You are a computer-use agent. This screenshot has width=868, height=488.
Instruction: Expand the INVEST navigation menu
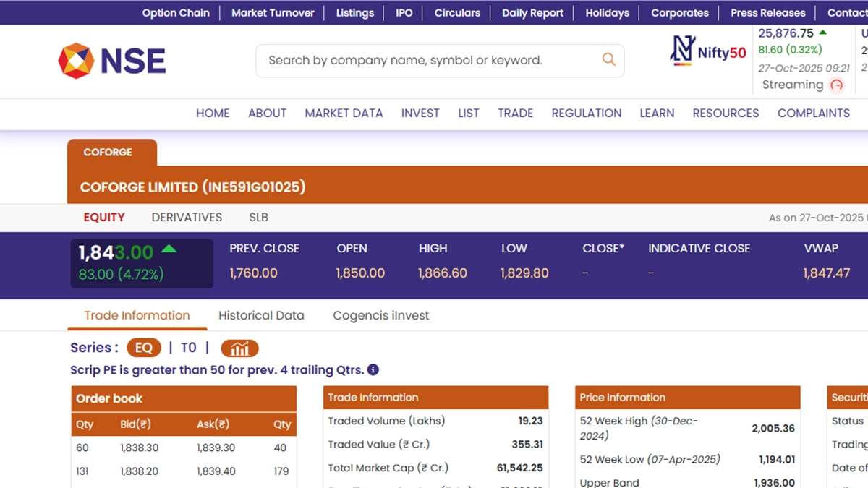coord(420,113)
